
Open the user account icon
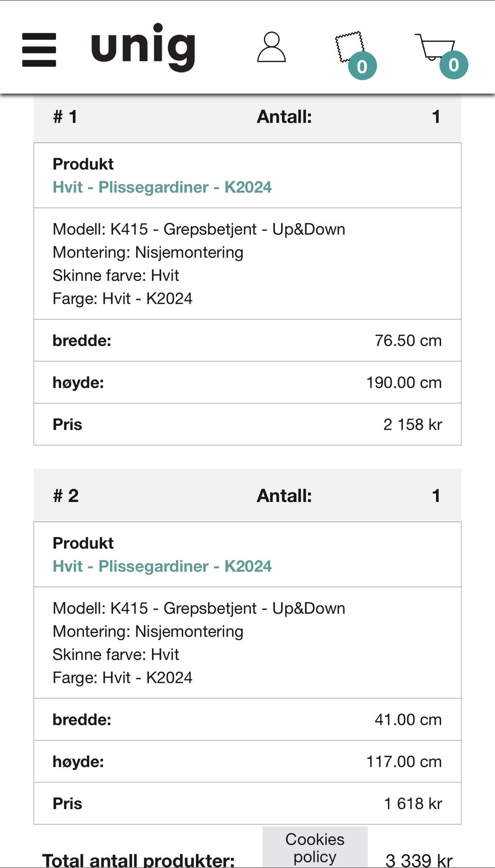[271, 47]
